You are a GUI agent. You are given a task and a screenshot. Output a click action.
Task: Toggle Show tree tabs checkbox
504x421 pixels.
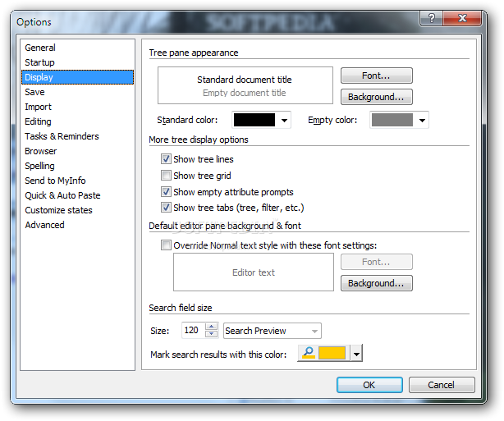[166, 208]
